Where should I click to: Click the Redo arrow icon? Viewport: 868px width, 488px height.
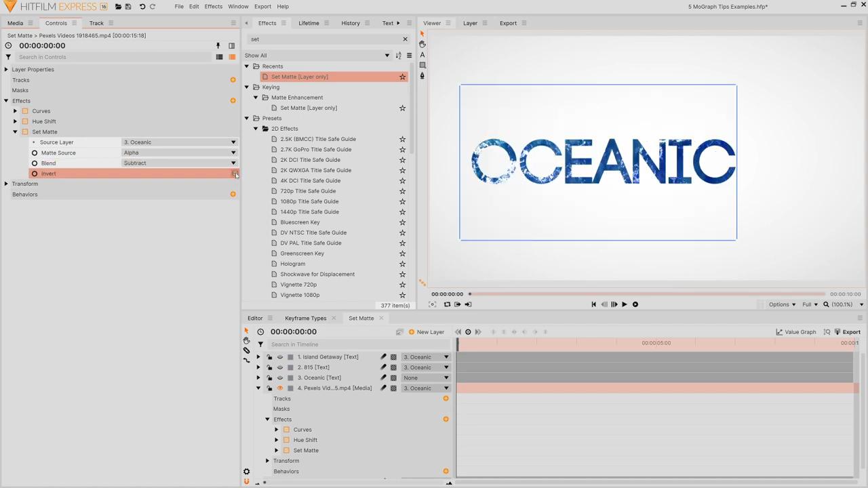click(x=153, y=7)
